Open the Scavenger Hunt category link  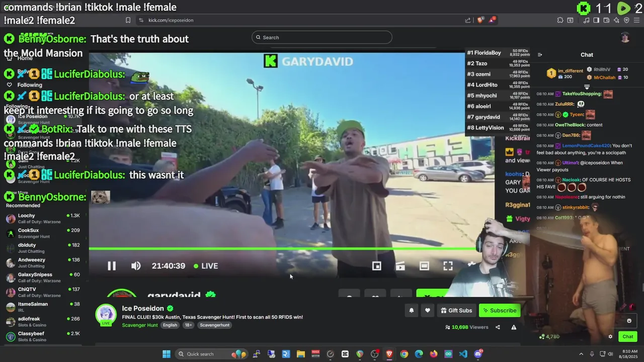[x=140, y=325]
